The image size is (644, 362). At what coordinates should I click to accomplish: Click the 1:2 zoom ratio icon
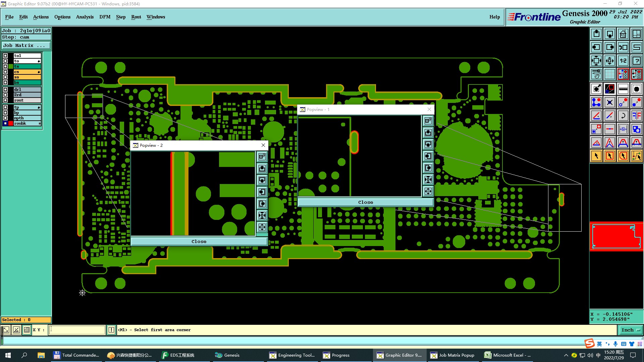[x=623, y=61]
